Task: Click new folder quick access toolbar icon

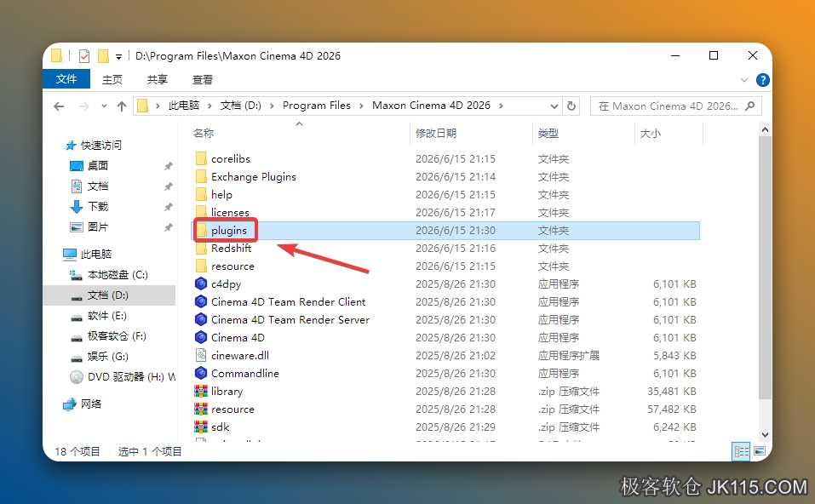Action: pyautogui.click(x=103, y=55)
